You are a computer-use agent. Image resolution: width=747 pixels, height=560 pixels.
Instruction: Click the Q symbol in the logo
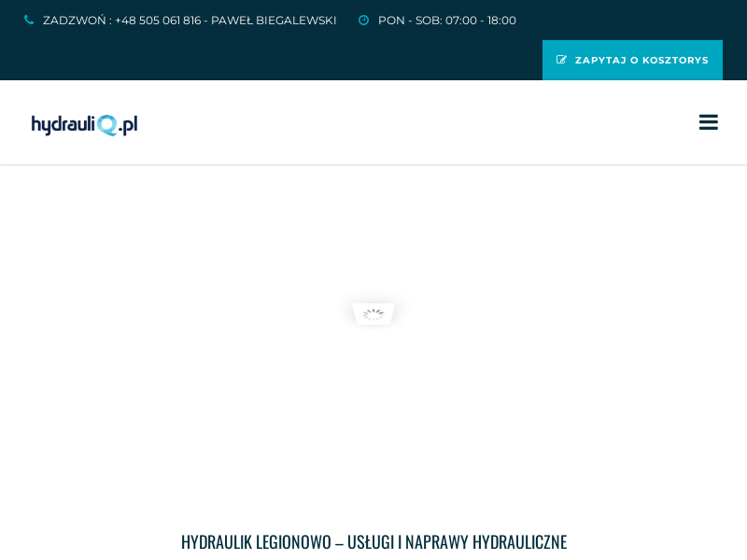click(x=108, y=124)
